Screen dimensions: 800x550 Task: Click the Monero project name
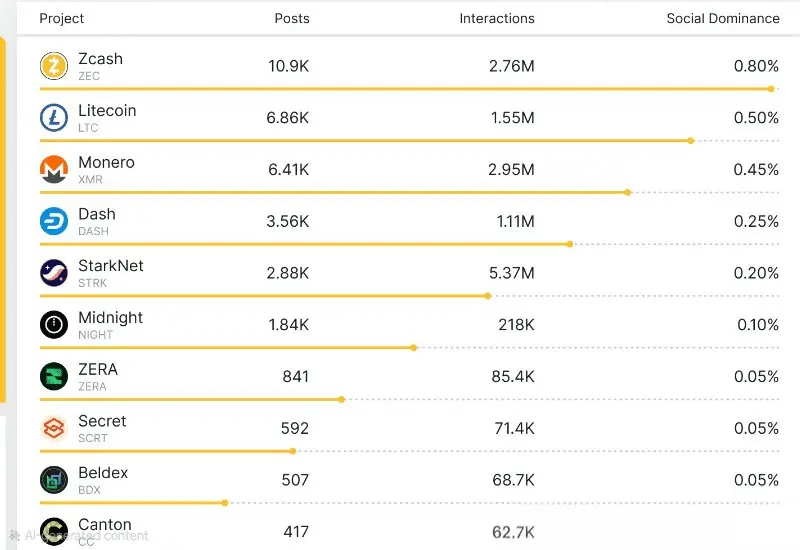(x=106, y=163)
